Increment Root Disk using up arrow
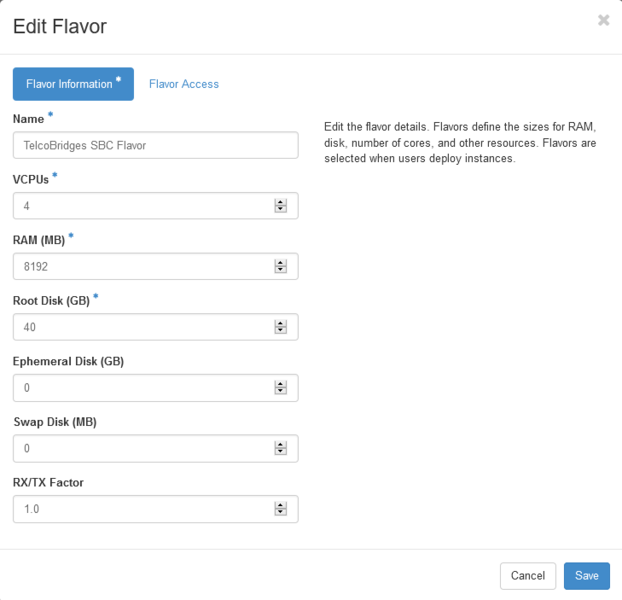 pyautogui.click(x=280, y=324)
